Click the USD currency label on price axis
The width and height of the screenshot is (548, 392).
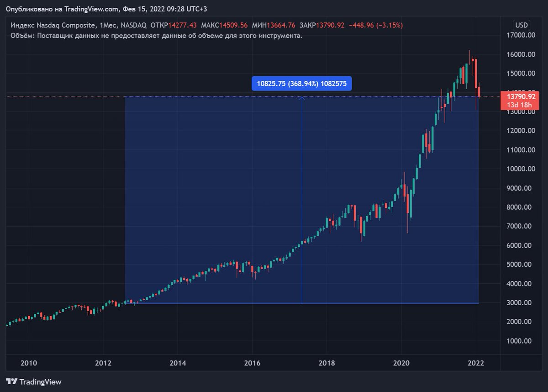click(x=521, y=25)
